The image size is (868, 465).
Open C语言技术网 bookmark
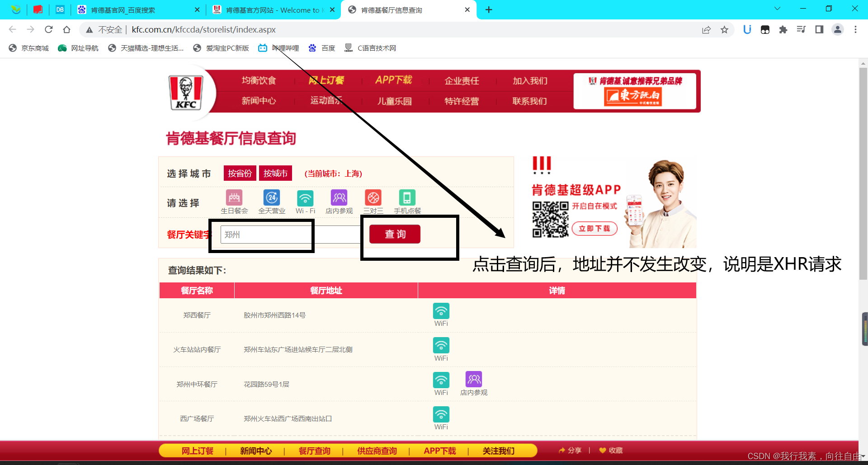[370, 48]
